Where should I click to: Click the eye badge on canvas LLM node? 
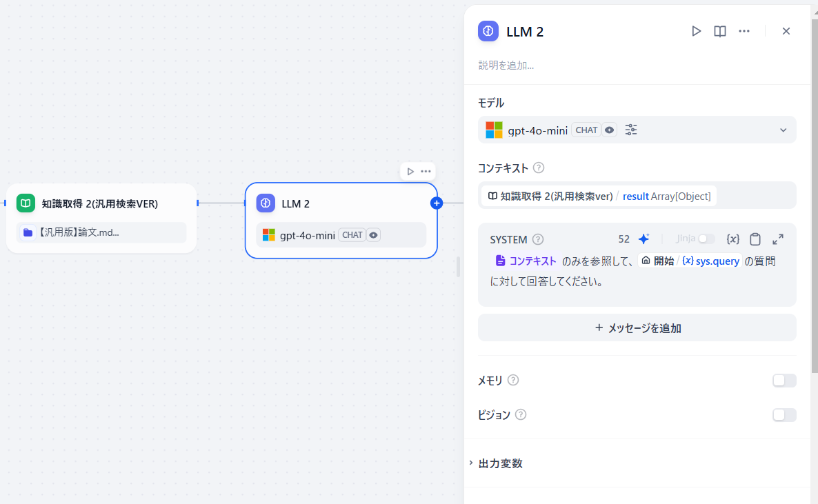[x=374, y=235]
